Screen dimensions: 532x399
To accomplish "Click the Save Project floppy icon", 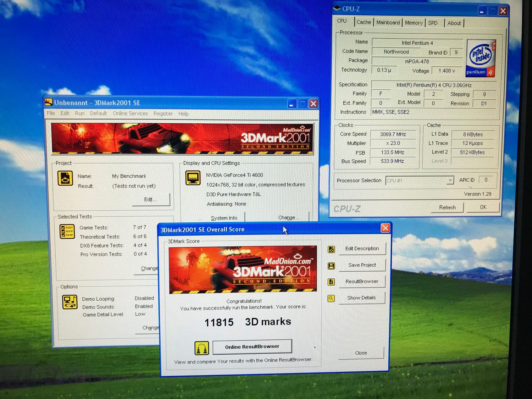I will (331, 266).
